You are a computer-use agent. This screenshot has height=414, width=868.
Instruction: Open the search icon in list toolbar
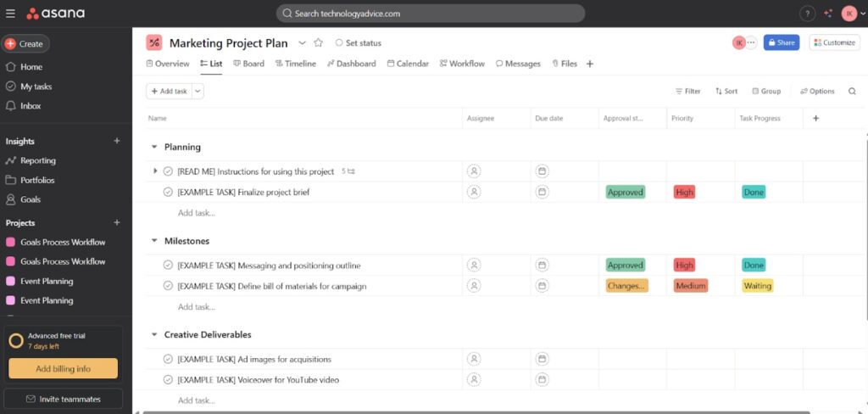tap(852, 92)
